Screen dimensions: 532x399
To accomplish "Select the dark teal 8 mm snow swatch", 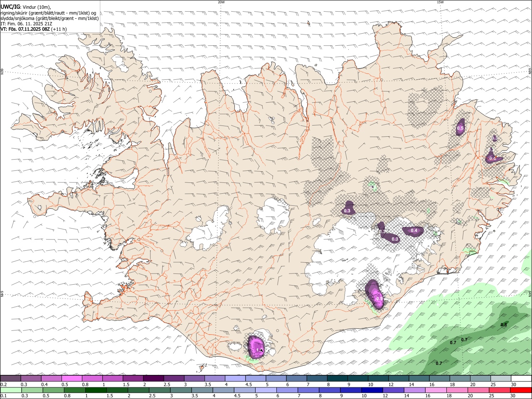I will [x=337, y=379].
